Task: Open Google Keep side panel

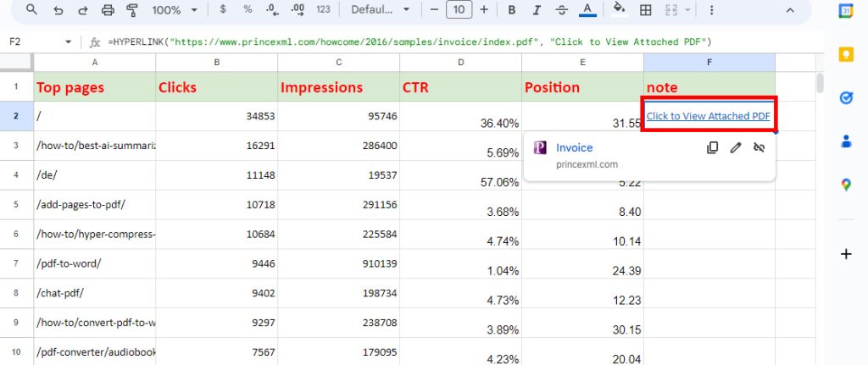Action: pyautogui.click(x=846, y=54)
